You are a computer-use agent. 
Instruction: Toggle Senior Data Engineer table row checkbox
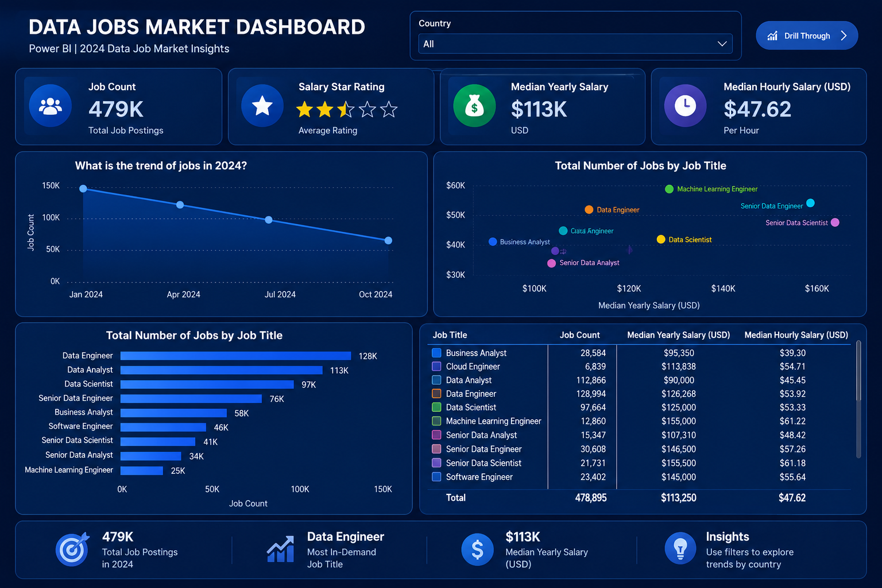[436, 449]
